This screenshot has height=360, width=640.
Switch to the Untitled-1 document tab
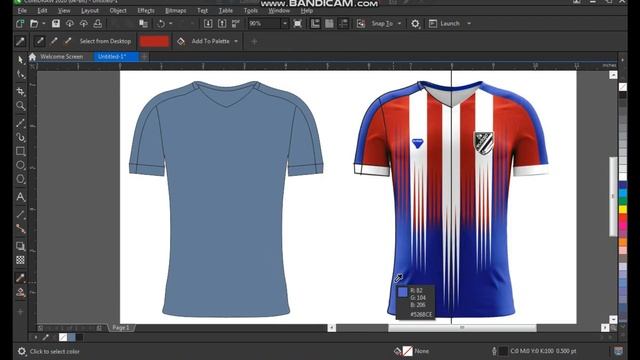pyautogui.click(x=116, y=57)
